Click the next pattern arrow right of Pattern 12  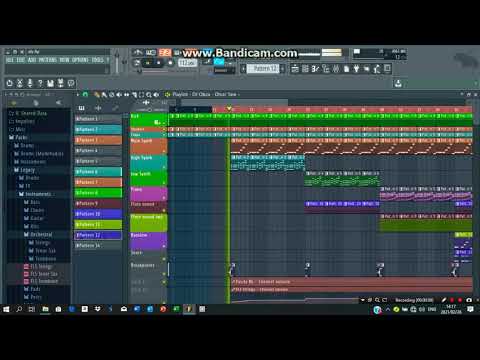click(x=283, y=69)
